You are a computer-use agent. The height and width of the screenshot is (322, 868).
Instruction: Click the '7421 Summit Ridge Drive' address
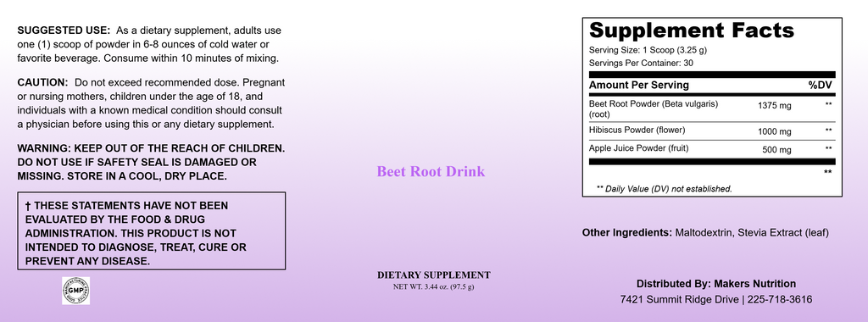coord(680,300)
